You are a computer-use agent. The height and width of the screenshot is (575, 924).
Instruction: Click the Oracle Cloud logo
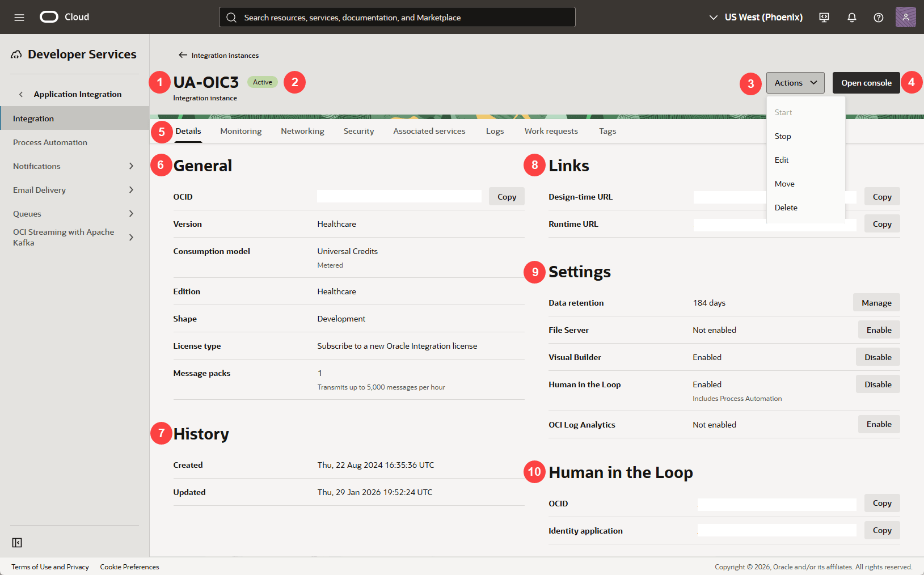(x=65, y=17)
